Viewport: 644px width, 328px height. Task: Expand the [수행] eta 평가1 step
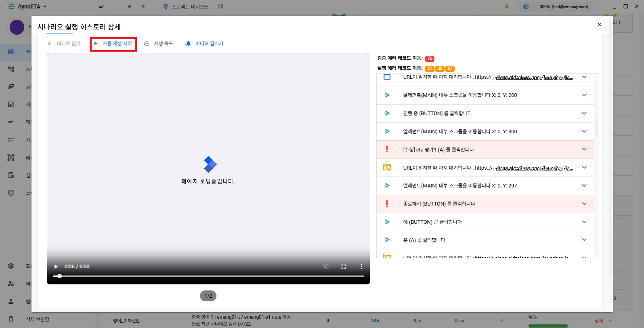point(584,149)
